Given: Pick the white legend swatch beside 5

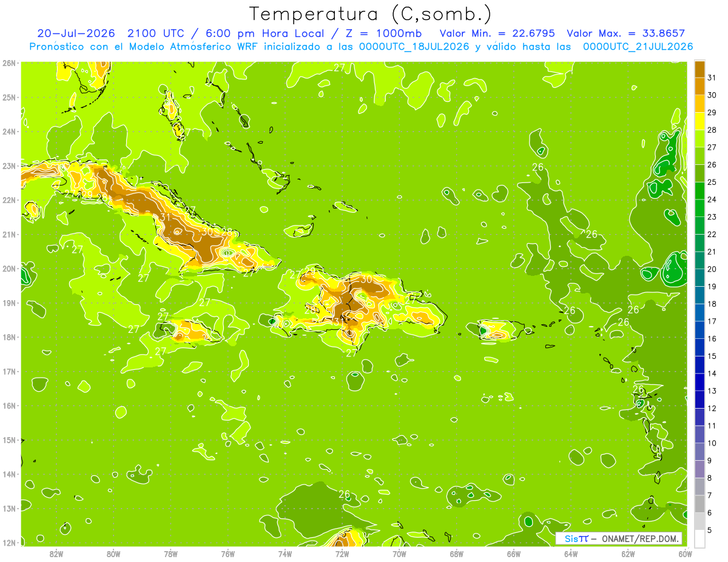Looking at the screenshot, I should pyautogui.click(x=699, y=538).
